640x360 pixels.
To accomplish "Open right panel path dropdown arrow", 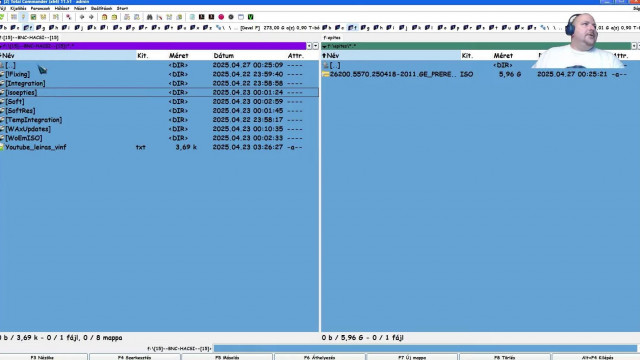I will 634,46.
